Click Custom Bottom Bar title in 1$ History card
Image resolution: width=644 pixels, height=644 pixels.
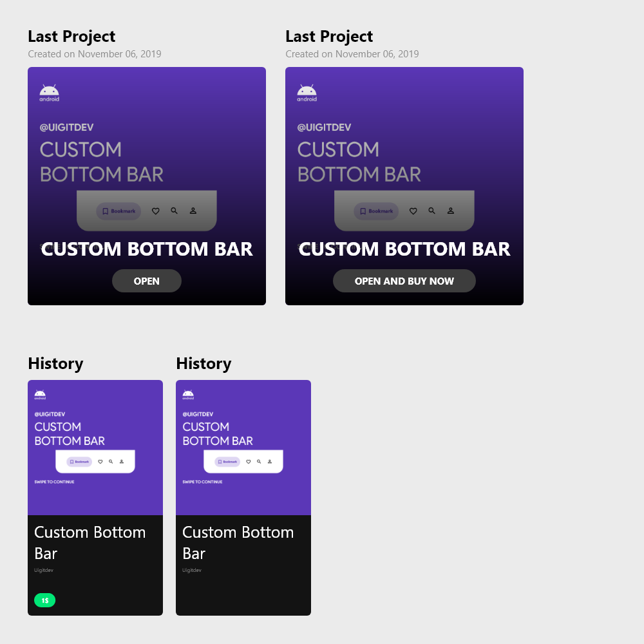point(90,542)
